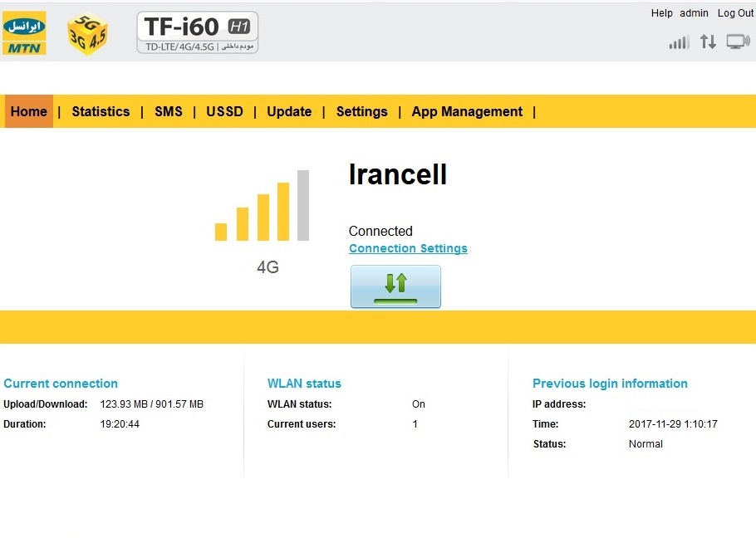This screenshot has height=538, width=756.
Task: Click the Duration label
Action: click(x=25, y=424)
